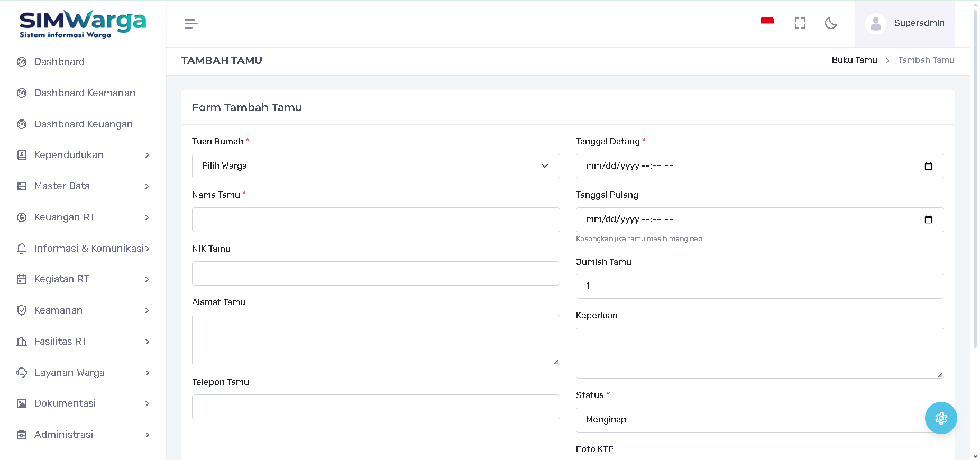Open calendar picker for Tanggal Datang
The height and width of the screenshot is (460, 980).
pos(928,166)
